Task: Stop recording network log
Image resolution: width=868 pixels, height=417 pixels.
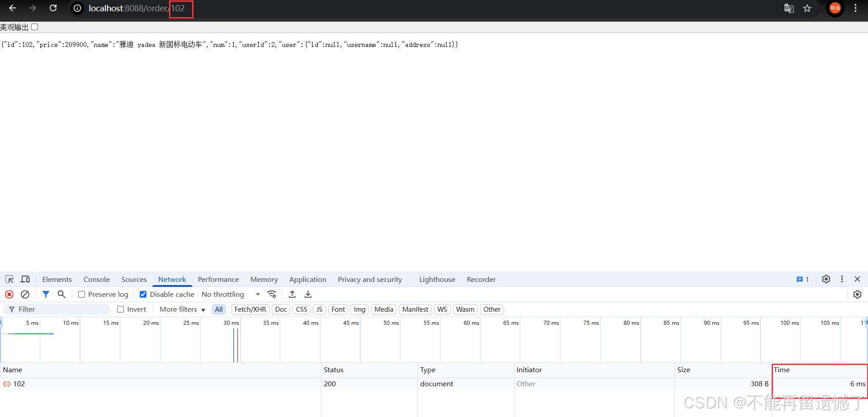Action: pyautogui.click(x=9, y=294)
